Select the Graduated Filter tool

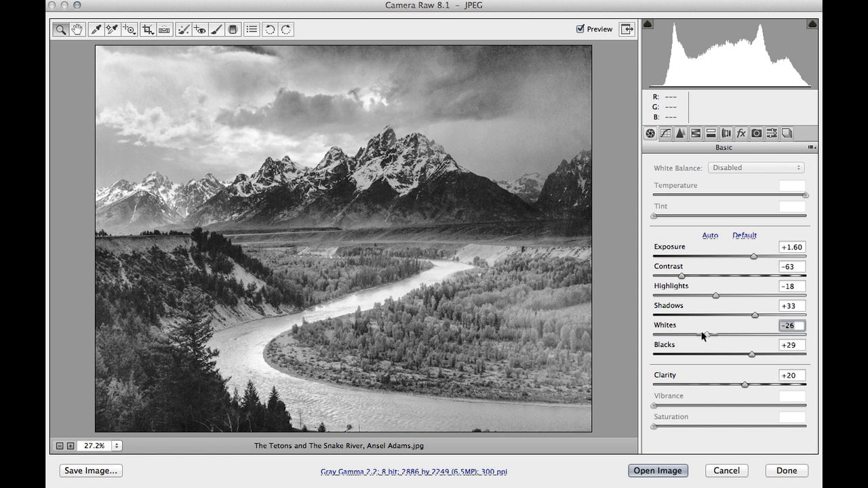coord(233,29)
